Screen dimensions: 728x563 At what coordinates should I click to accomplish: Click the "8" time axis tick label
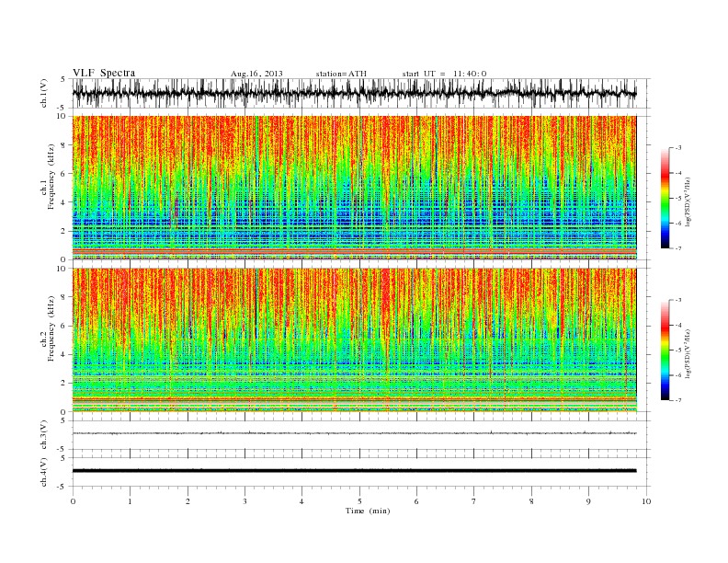coord(531,501)
